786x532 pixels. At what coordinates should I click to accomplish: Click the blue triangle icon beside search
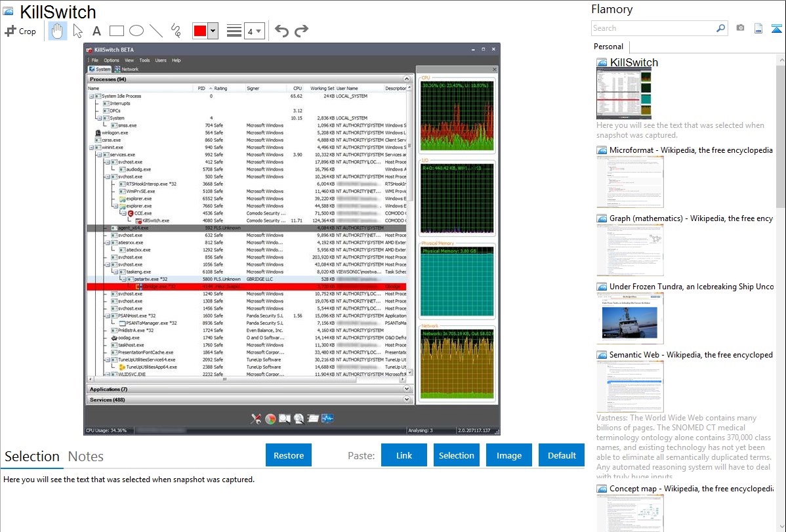coord(776,28)
